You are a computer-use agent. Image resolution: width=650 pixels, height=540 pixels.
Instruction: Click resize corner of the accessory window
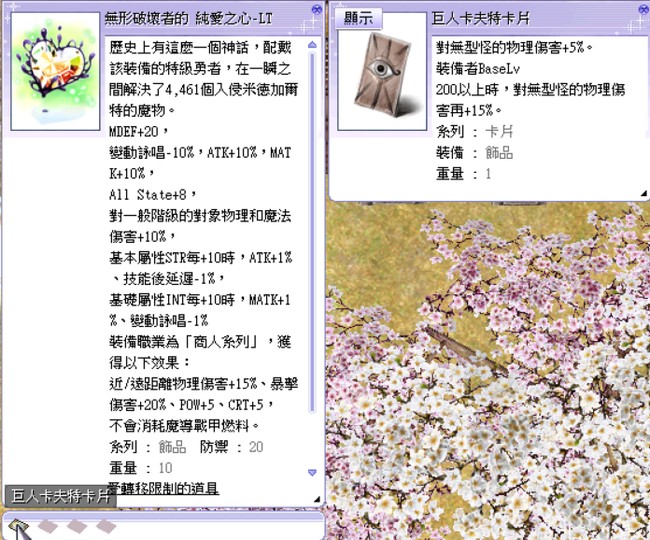pos(317,498)
